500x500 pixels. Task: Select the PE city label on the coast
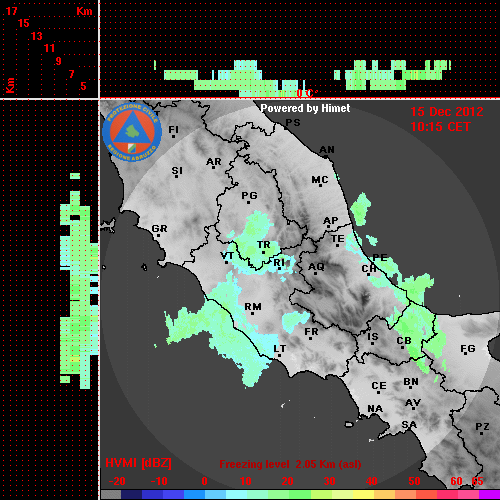380,257
